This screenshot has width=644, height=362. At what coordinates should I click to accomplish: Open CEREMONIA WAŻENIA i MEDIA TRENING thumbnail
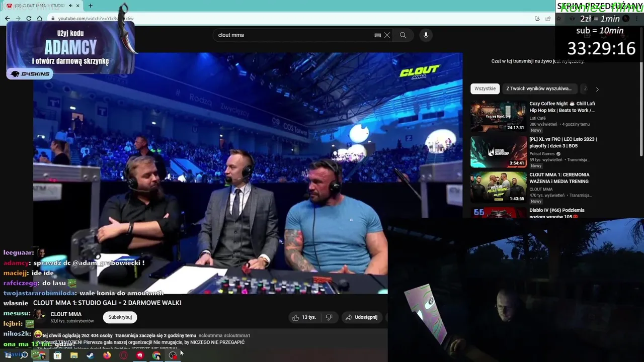[499, 187]
